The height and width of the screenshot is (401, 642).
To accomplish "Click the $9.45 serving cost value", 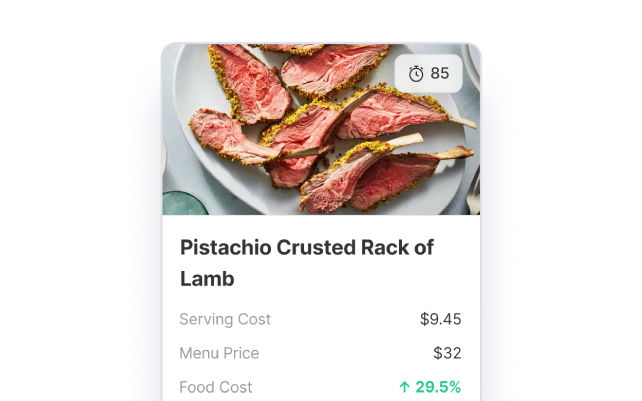I will point(440,319).
